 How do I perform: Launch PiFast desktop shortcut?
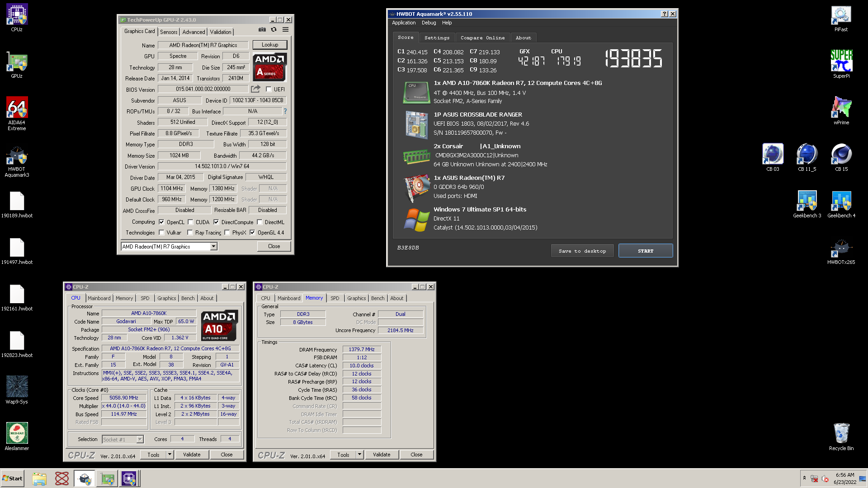pyautogui.click(x=841, y=18)
